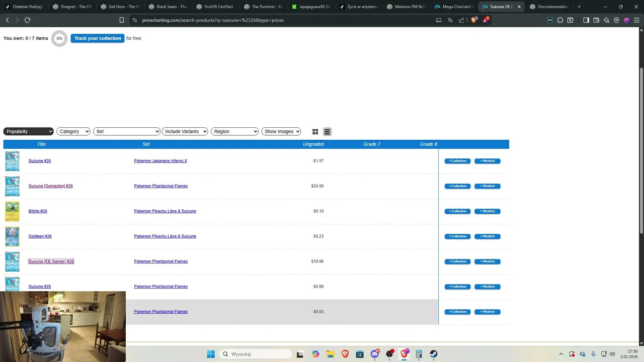Switch to list view layout
Viewport: 644px width, 362px height.
[x=327, y=132]
